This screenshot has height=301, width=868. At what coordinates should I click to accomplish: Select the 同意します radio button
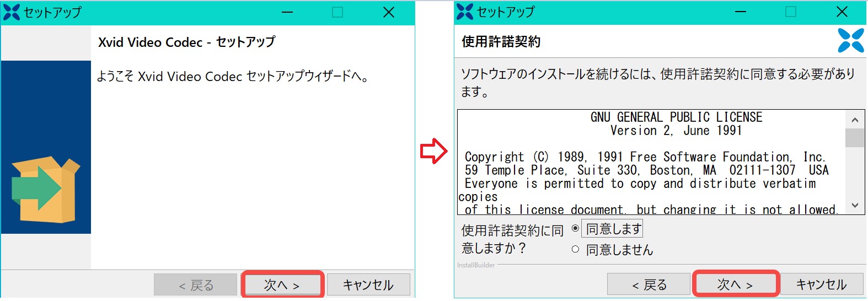click(x=576, y=228)
